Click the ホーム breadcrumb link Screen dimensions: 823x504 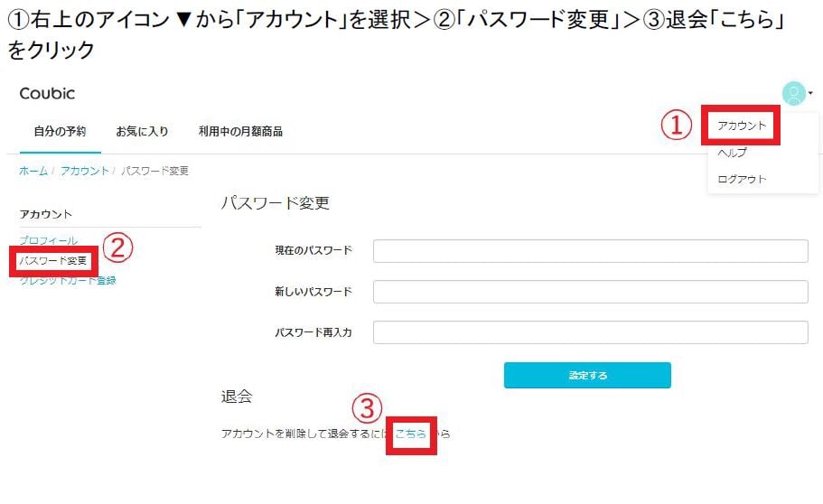(33, 171)
